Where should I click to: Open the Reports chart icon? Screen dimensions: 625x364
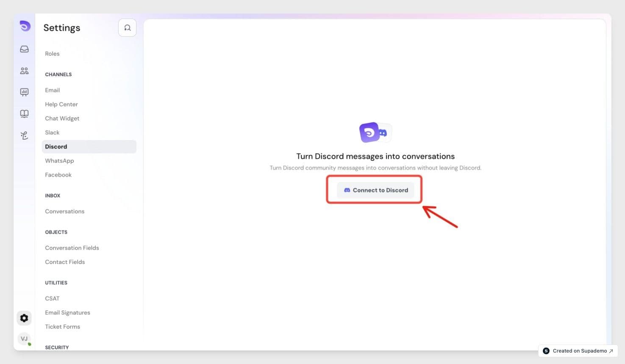click(25, 92)
